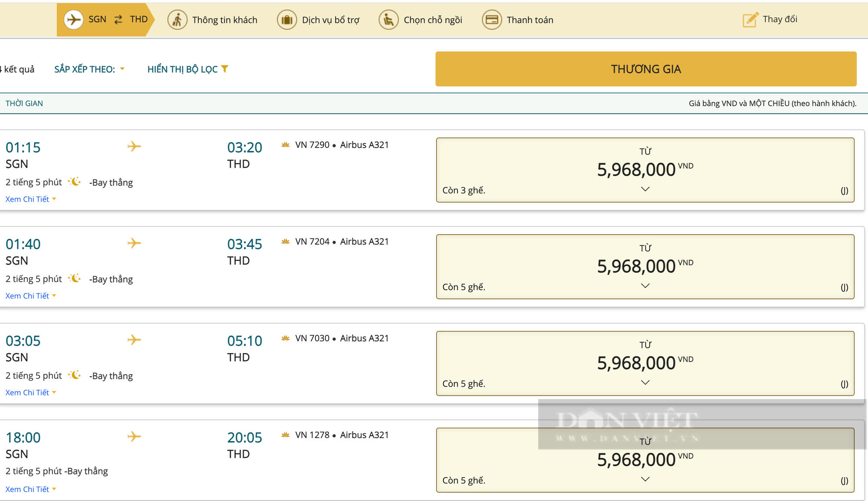Expand fare chevron for VN 7030 price

645,383
